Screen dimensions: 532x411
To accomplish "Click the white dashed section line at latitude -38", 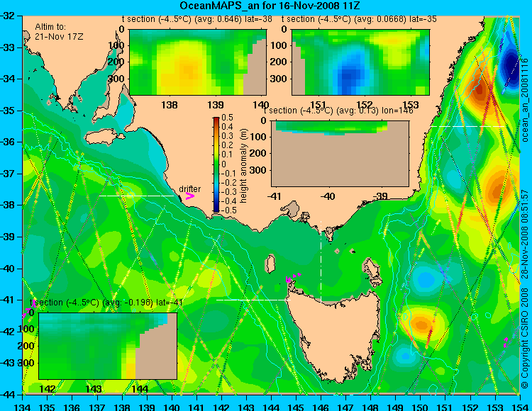I will point(136,196).
